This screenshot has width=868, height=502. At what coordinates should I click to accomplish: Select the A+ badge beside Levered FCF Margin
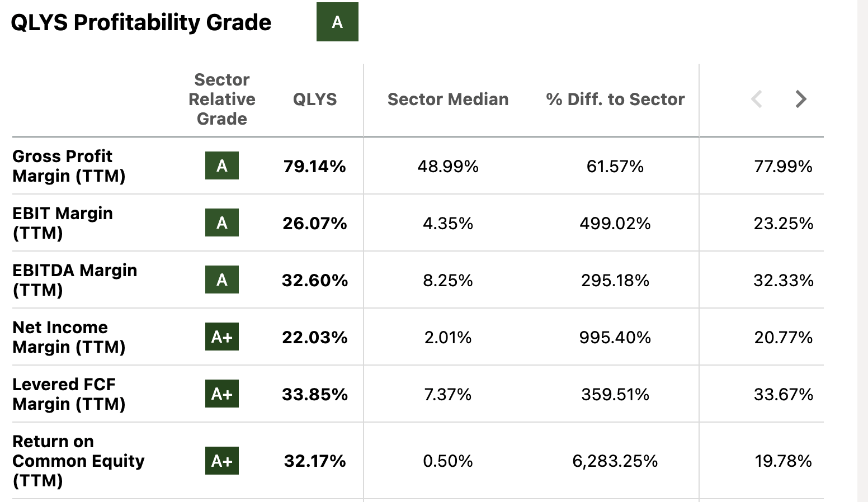[221, 394]
